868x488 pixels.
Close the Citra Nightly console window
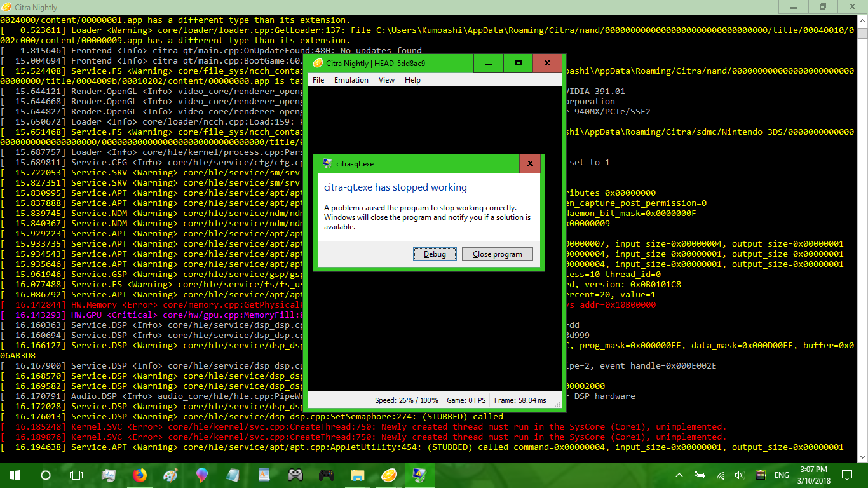851,7
